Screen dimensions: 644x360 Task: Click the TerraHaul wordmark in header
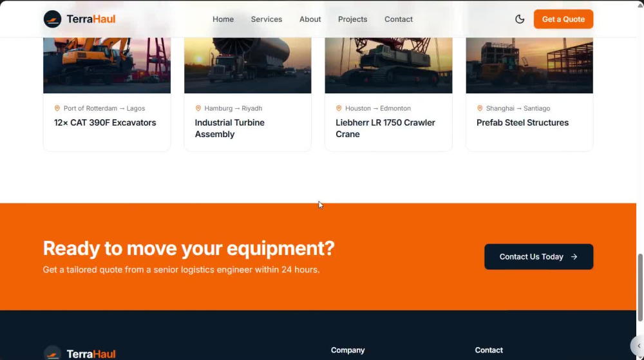click(91, 19)
